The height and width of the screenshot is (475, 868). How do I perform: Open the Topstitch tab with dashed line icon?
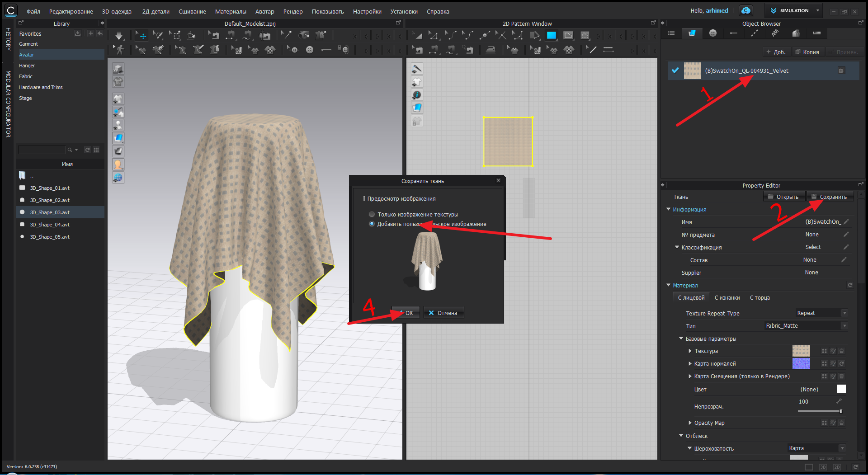tap(754, 33)
